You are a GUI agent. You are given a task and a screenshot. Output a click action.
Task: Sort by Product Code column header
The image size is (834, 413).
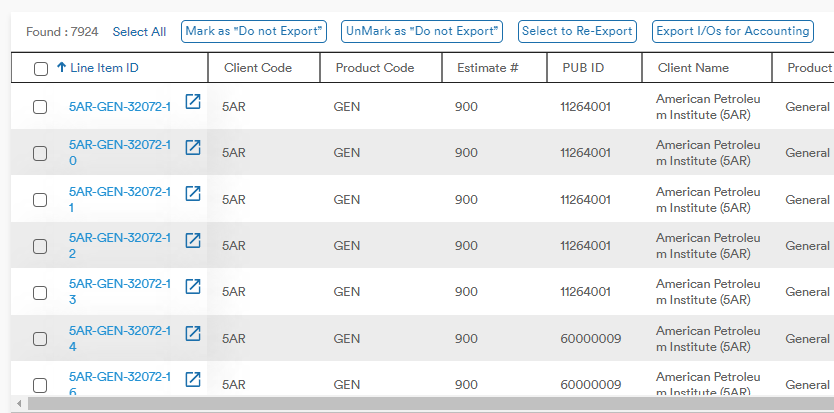click(x=375, y=68)
